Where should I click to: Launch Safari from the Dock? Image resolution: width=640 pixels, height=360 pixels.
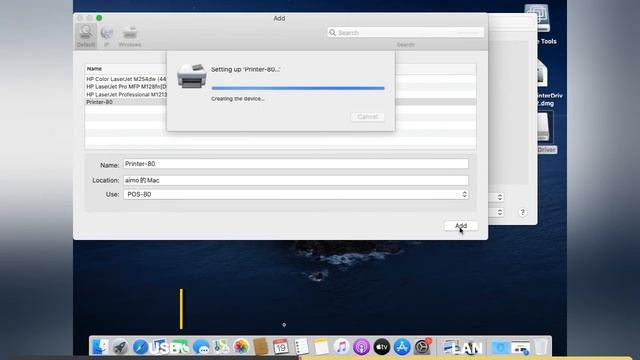click(x=140, y=347)
